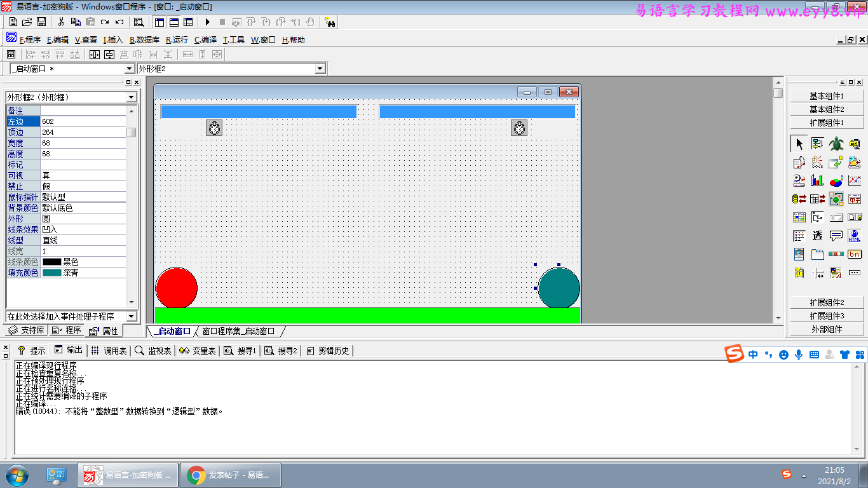Open the '外形框2' top combo box dropdown
Screen dimensions: 868x488
click(x=320, y=69)
